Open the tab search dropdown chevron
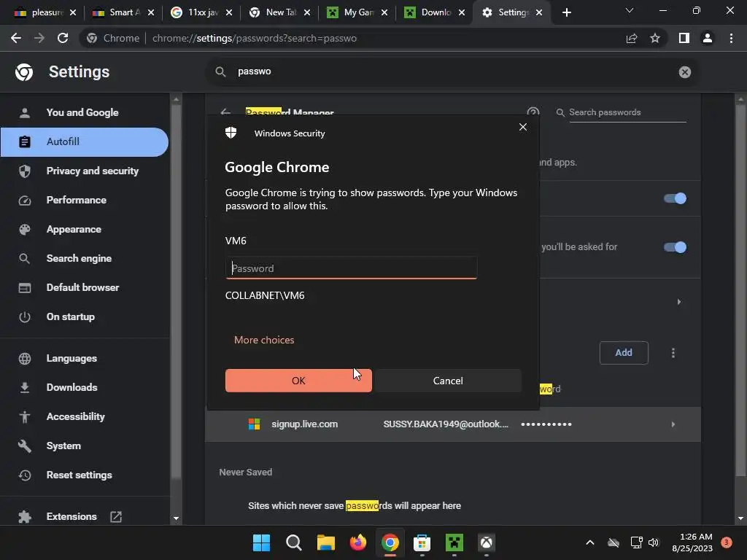This screenshot has height=560, width=747. coord(630,10)
